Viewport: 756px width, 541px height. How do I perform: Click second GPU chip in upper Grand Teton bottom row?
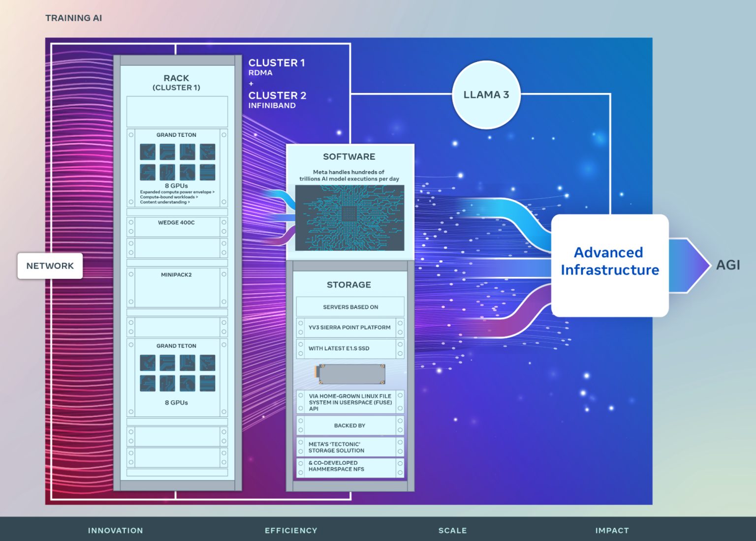pyautogui.click(x=167, y=172)
